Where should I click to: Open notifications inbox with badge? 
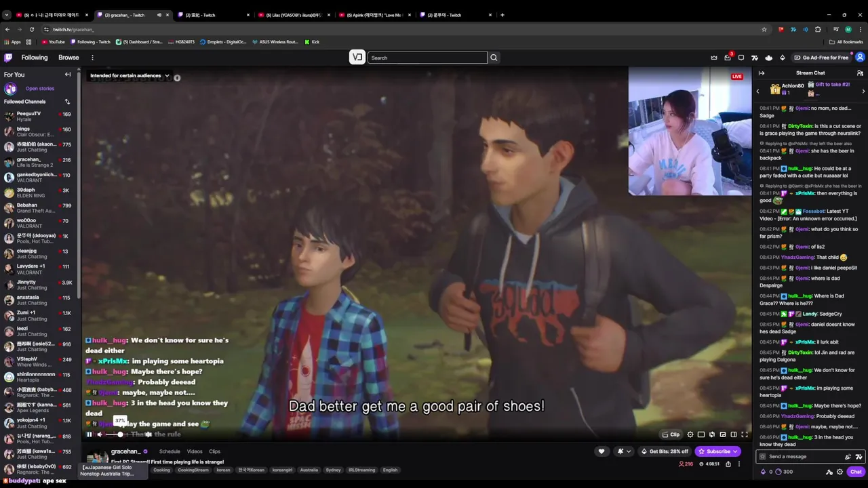[728, 58]
